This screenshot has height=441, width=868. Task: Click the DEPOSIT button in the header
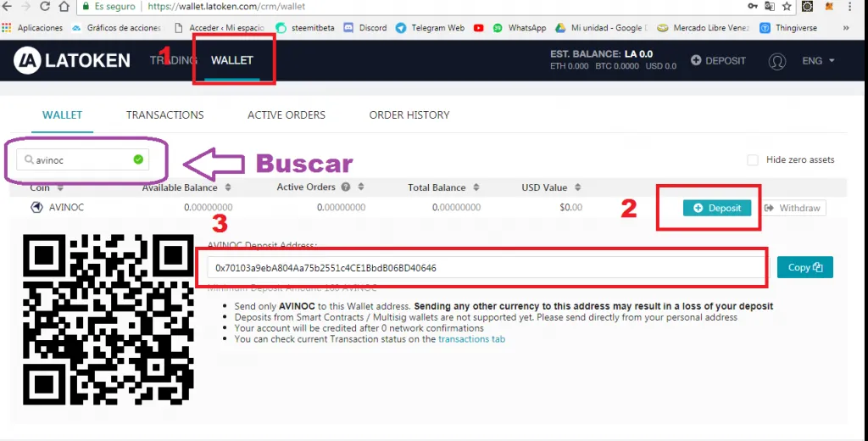(x=718, y=60)
